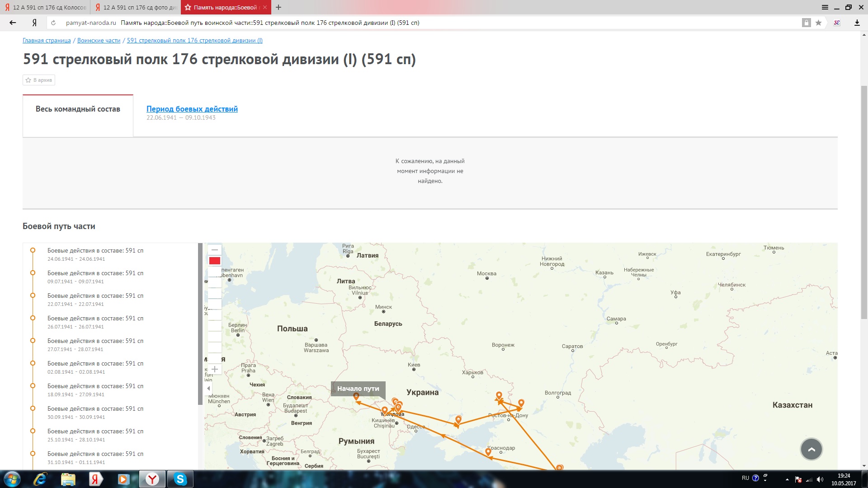Image resolution: width=868 pixels, height=488 pixels.
Task: Open 'Период боевых действий' tab
Action: coord(192,109)
